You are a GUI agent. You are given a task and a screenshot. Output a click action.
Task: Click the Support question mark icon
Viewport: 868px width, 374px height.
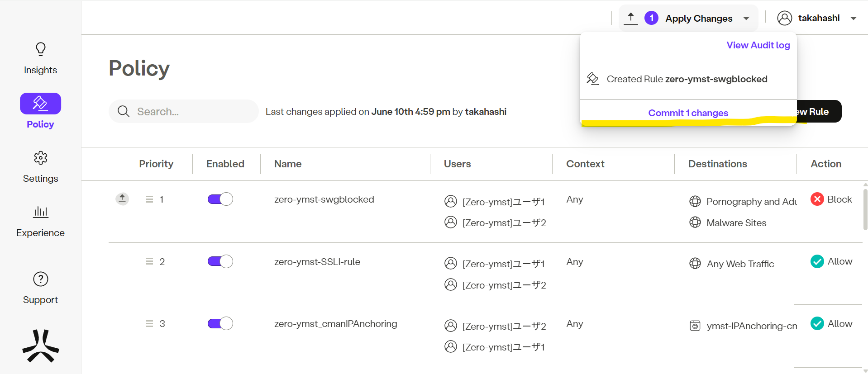click(x=41, y=279)
